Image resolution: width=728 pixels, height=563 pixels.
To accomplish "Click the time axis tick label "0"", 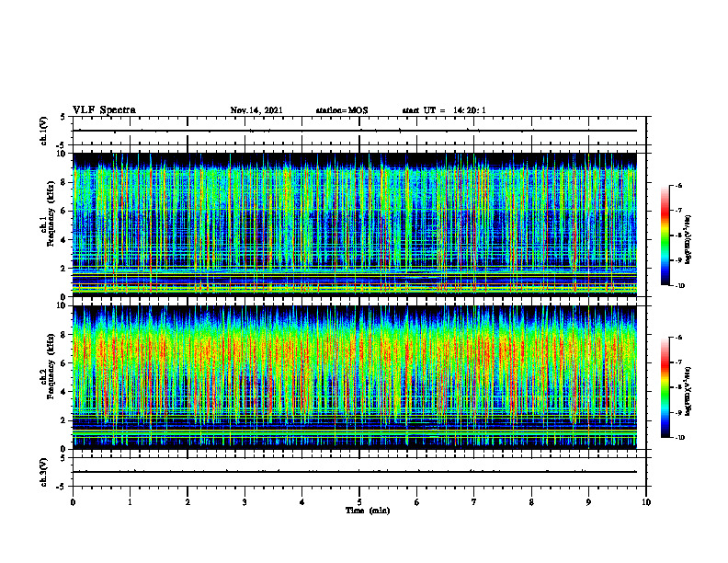I will (x=73, y=502).
